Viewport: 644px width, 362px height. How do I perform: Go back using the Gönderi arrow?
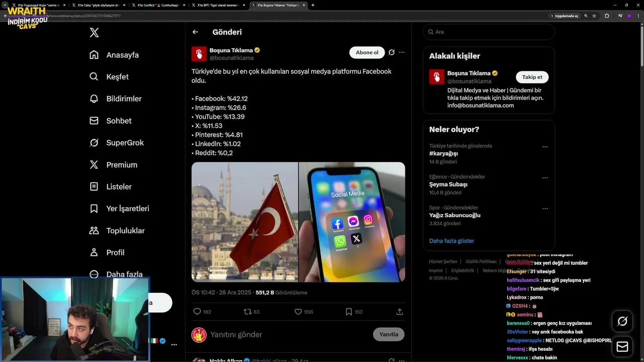pos(195,32)
